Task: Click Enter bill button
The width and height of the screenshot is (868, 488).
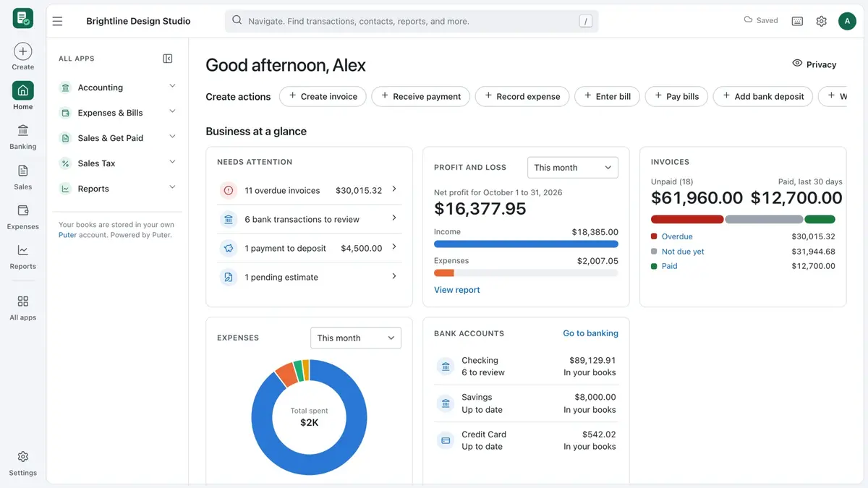Action: tap(607, 96)
